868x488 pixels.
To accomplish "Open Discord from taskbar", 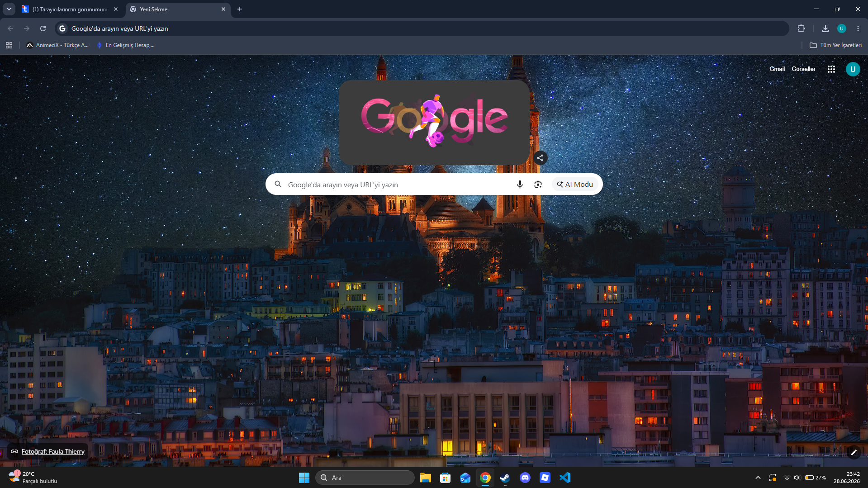I will pos(525,478).
